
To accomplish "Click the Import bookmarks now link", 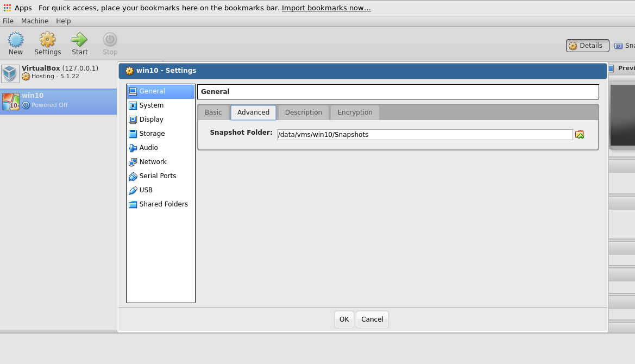I will [x=326, y=8].
